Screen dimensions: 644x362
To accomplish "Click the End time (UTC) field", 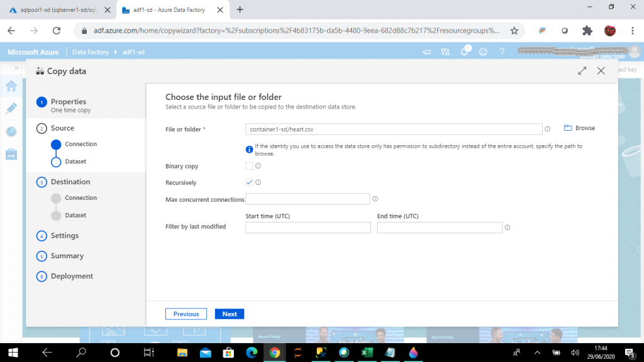I will (440, 228).
